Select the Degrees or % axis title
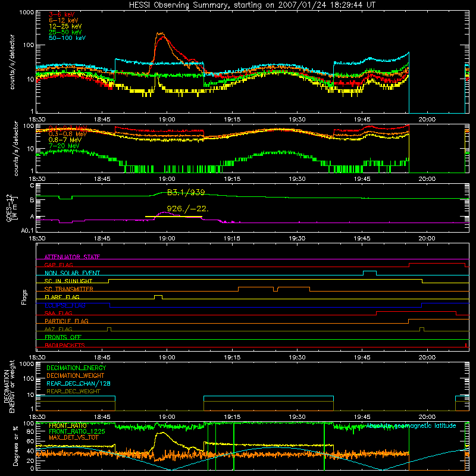The image size is (476, 476). (15, 446)
